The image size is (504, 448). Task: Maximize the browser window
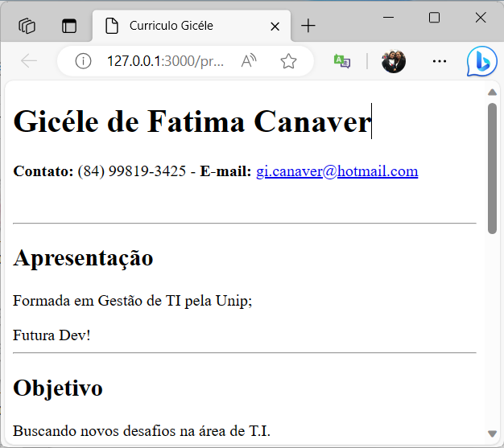point(434,18)
